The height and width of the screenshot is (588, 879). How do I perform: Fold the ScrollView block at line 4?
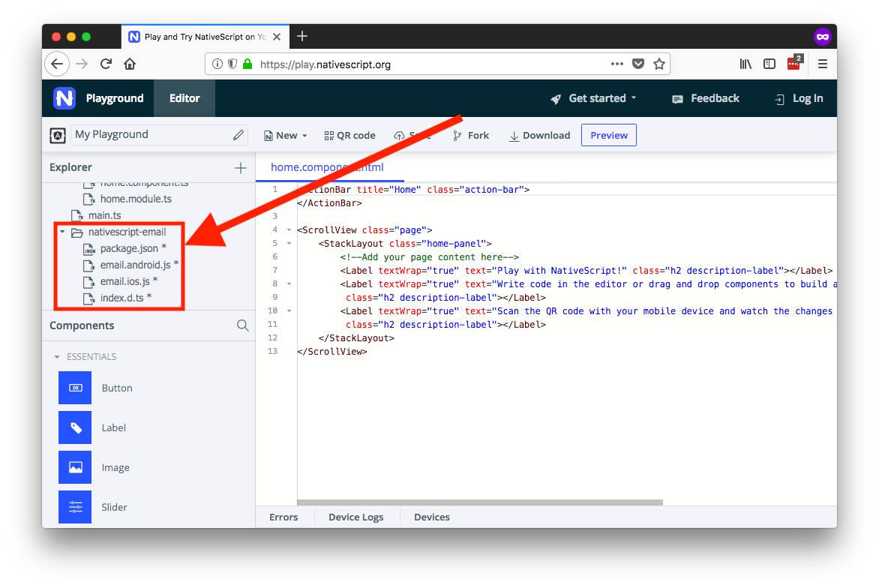(x=289, y=229)
